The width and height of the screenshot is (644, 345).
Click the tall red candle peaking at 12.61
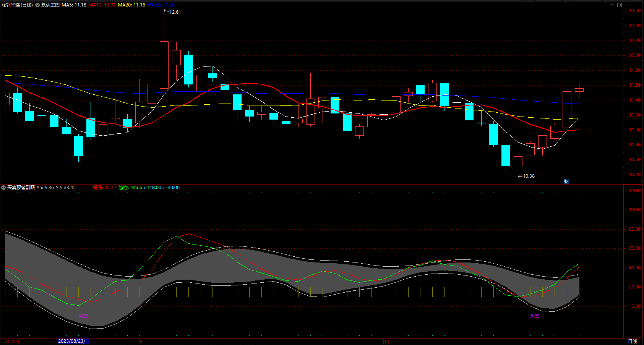pyautogui.click(x=164, y=65)
